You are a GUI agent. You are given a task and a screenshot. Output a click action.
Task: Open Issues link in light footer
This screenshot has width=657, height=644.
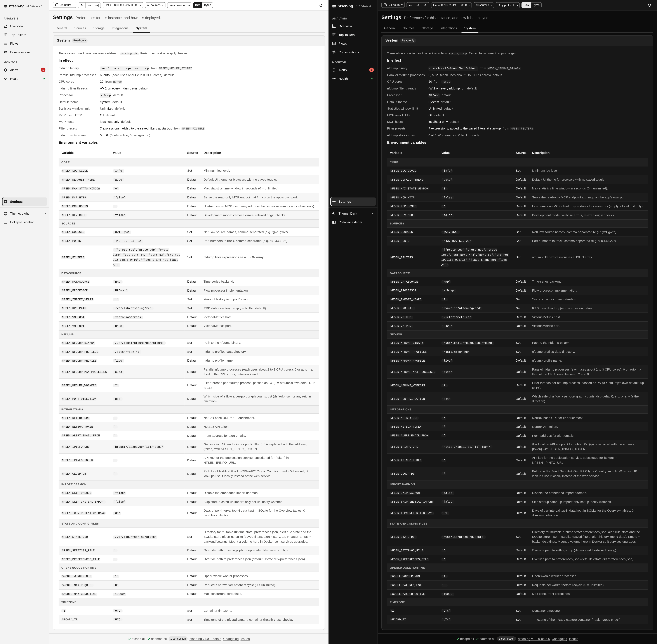coord(245,639)
